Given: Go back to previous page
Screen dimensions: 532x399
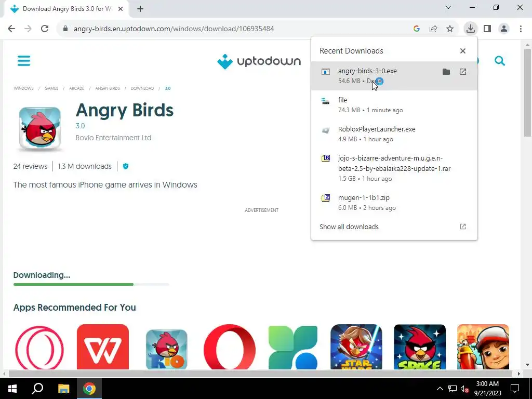Looking at the screenshot, I should [x=11, y=29].
